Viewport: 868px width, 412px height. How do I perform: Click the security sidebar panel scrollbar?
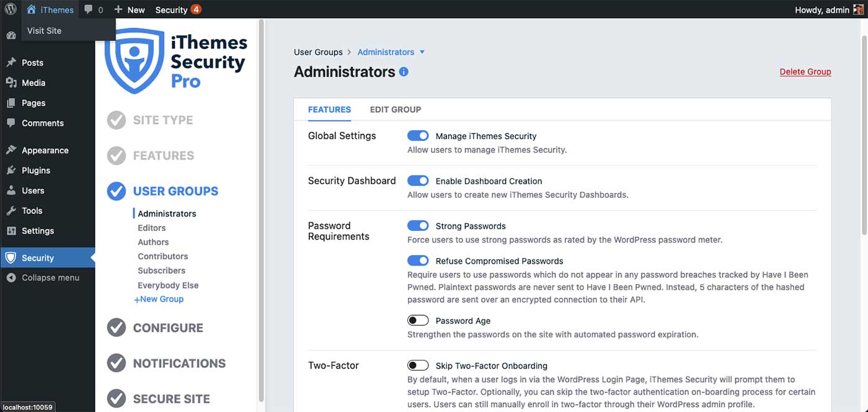click(x=262, y=211)
